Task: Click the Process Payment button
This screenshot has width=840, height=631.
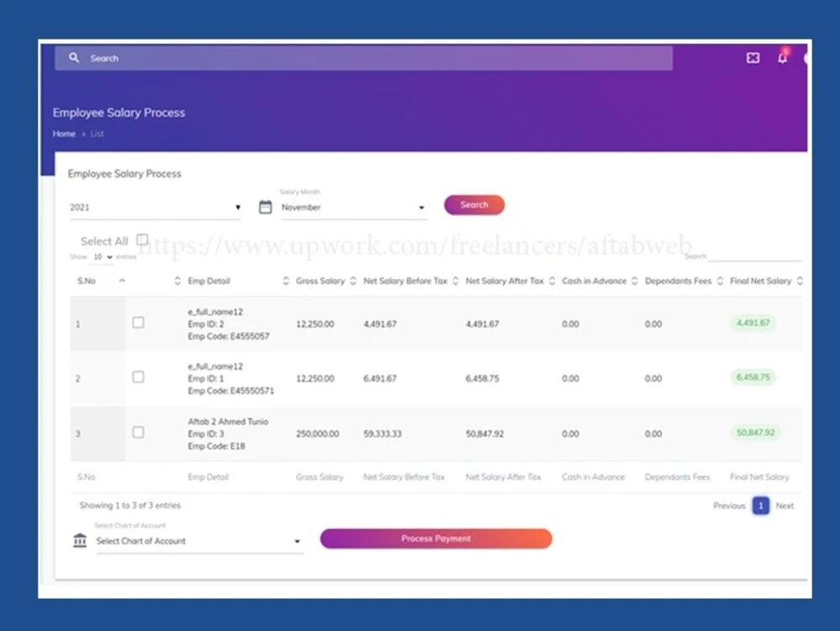Action: pos(435,539)
